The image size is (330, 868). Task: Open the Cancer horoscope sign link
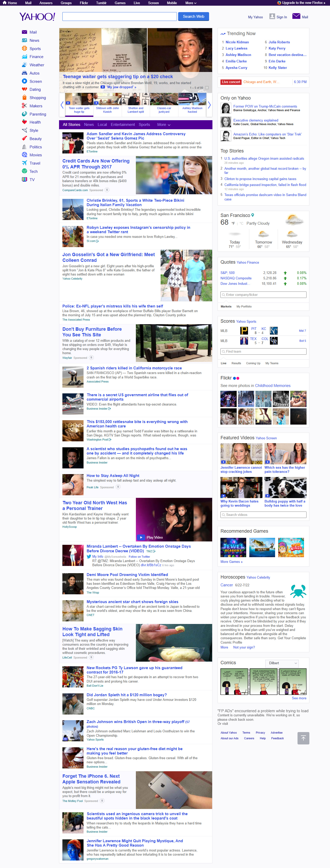click(226, 585)
